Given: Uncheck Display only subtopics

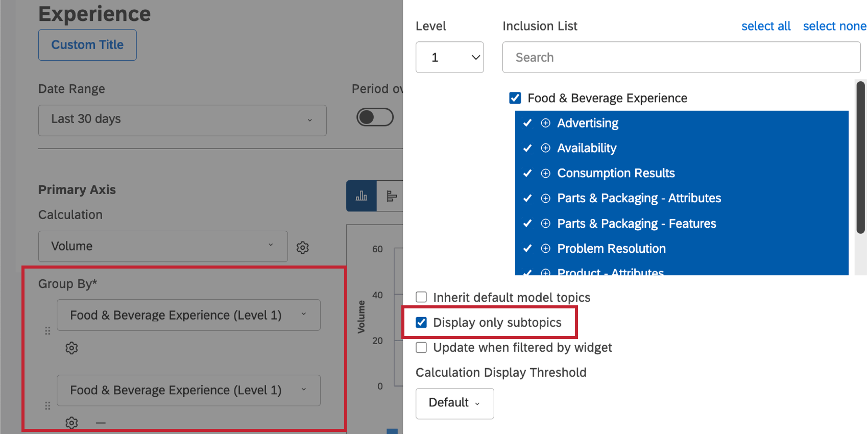Looking at the screenshot, I should pyautogui.click(x=421, y=323).
